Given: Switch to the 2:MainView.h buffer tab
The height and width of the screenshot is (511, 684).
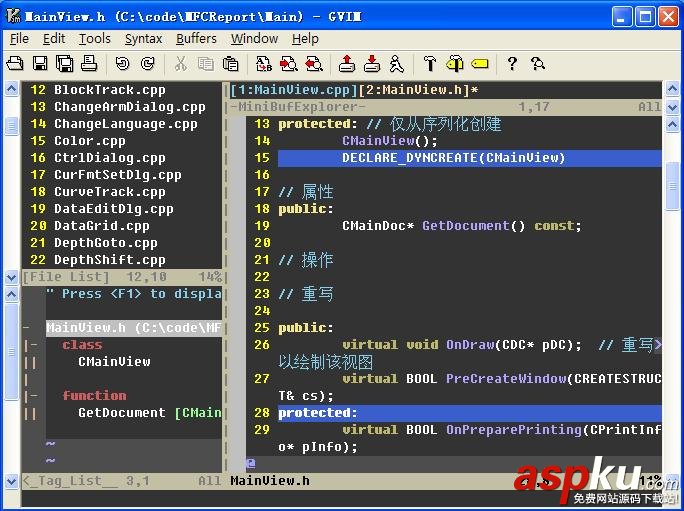Looking at the screenshot, I should 414,90.
